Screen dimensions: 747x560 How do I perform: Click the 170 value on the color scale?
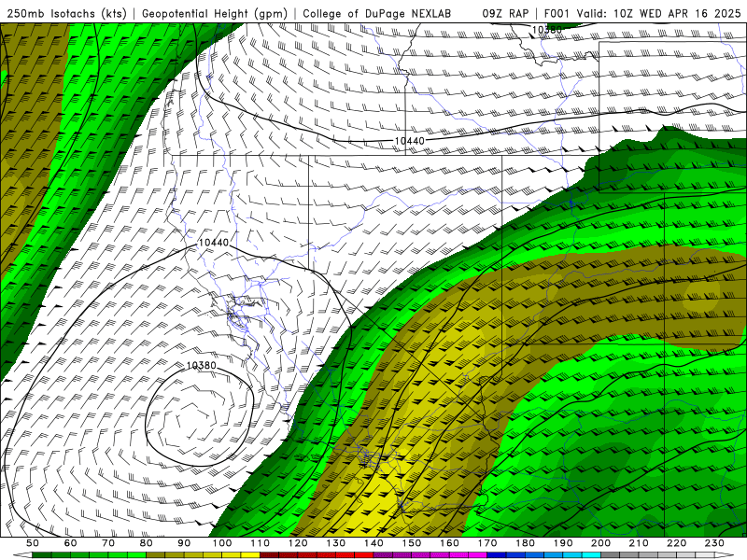(x=487, y=543)
